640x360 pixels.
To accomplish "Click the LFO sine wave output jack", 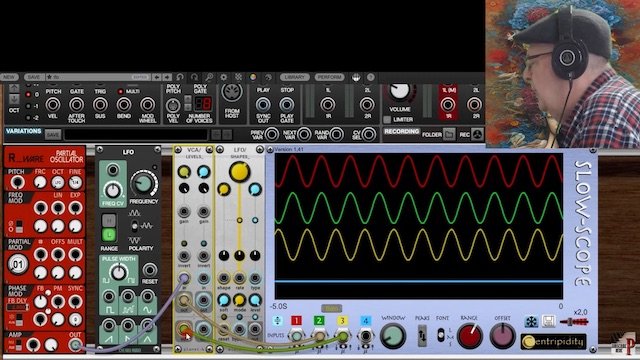I will coord(147,297).
